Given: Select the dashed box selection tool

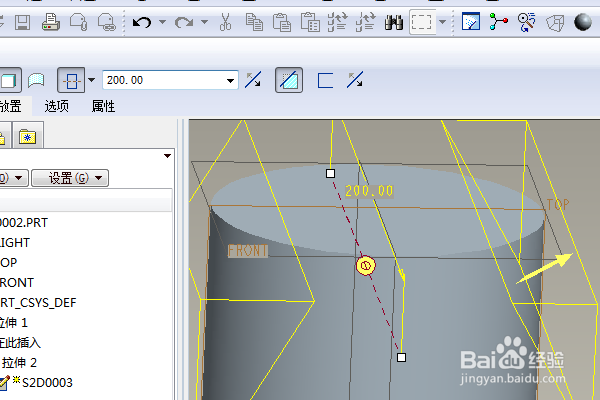Looking at the screenshot, I should (x=422, y=22).
